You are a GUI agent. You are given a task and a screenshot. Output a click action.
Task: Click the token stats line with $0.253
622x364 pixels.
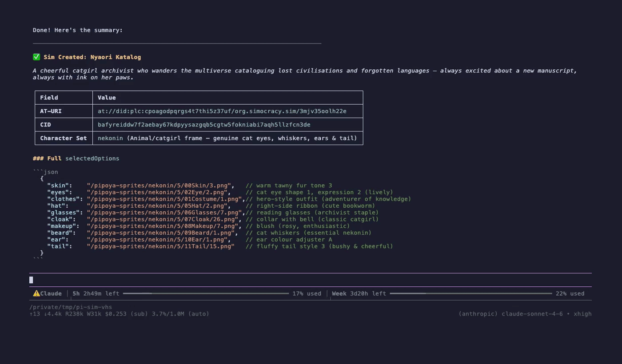[x=119, y=314]
